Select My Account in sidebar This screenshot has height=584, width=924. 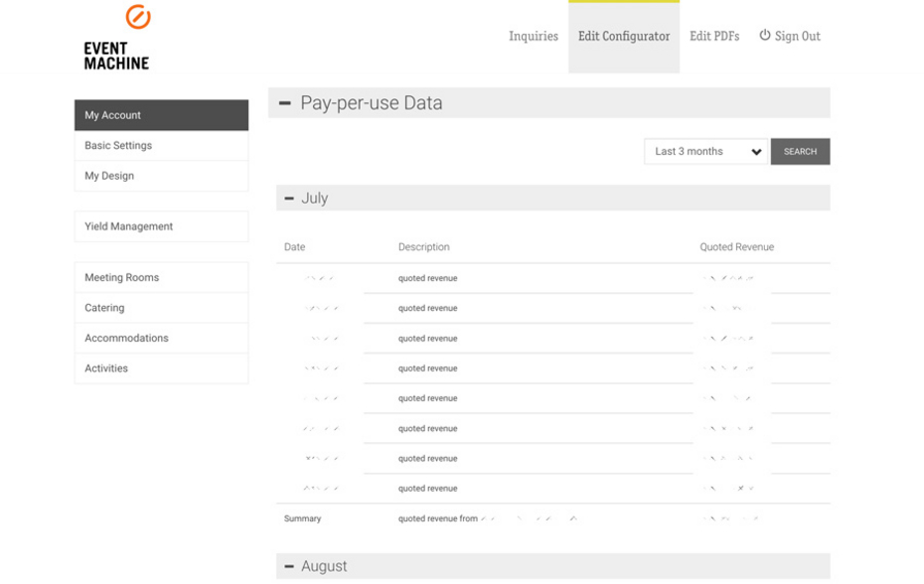[161, 115]
